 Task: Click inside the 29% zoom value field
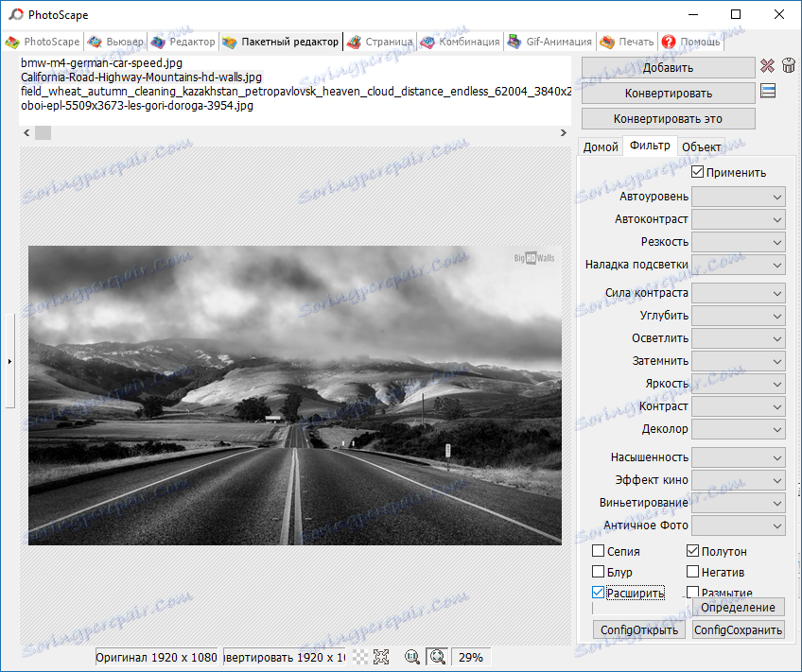pyautogui.click(x=470, y=656)
